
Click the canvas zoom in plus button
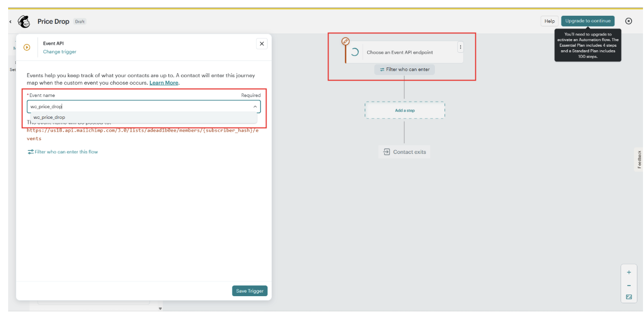tap(629, 272)
